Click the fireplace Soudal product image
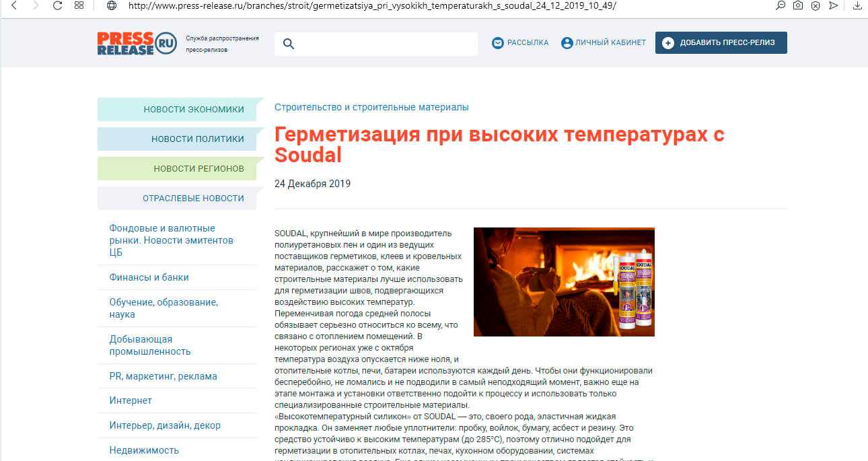 pyautogui.click(x=564, y=281)
